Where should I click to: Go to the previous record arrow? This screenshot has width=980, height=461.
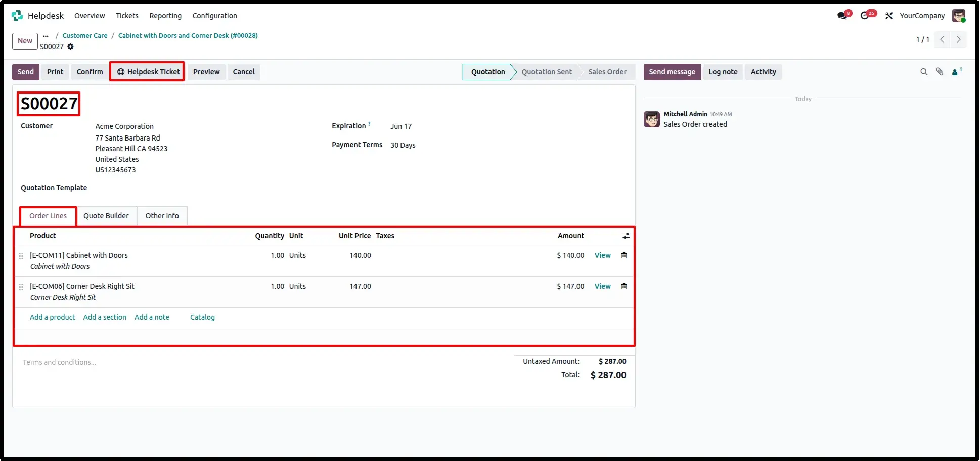point(942,39)
